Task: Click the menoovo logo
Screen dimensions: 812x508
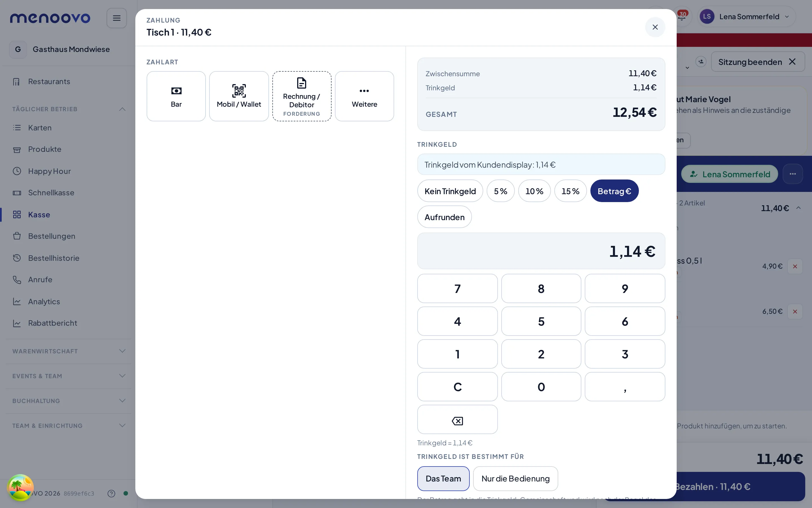Action: tap(50, 18)
